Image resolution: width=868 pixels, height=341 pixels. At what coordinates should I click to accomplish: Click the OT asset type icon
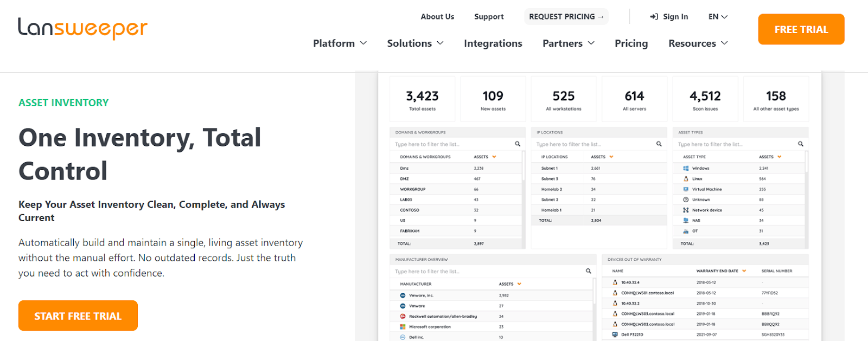(686, 231)
